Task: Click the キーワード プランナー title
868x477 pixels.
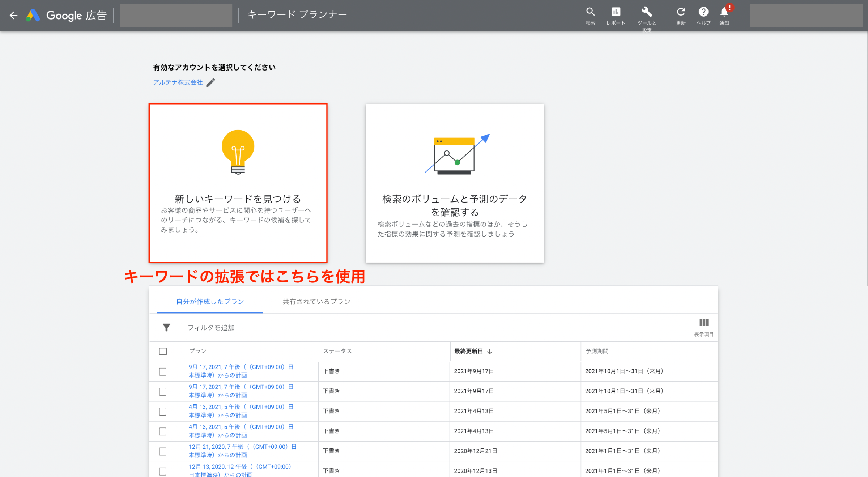Action: click(x=297, y=15)
